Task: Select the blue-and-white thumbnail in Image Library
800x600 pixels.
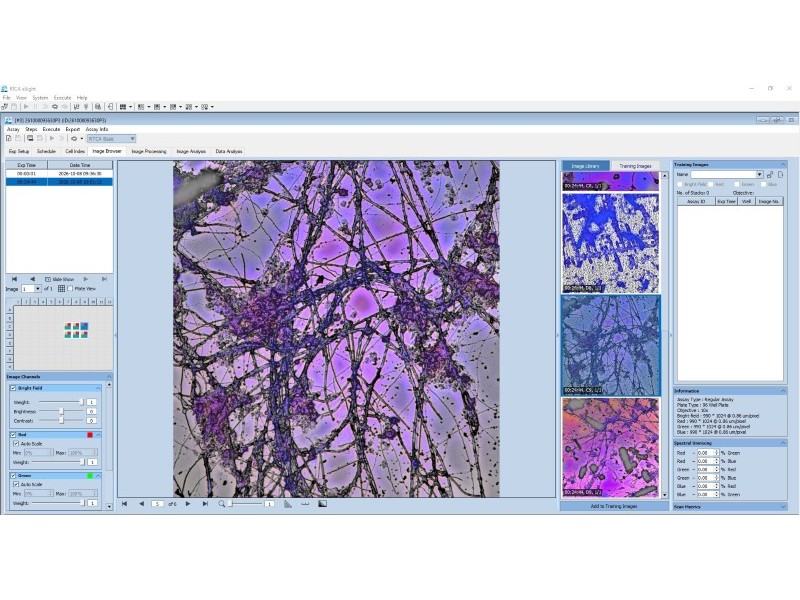Action: [x=610, y=243]
